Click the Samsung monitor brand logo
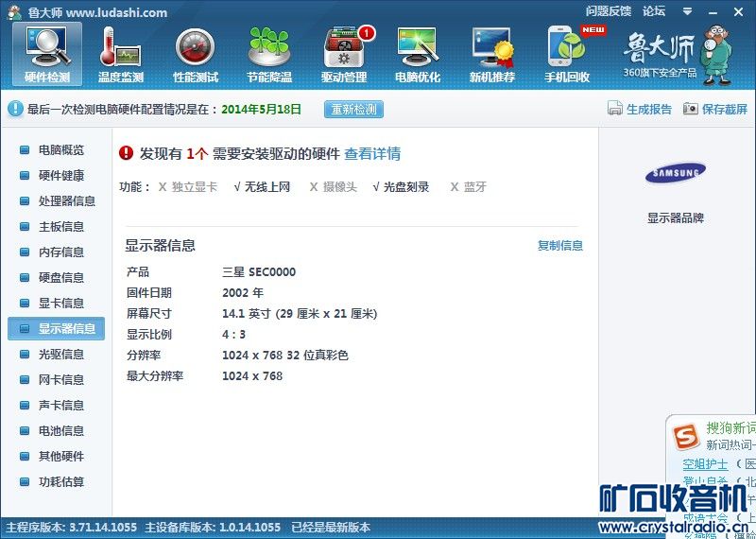756x539 pixels. pyautogui.click(x=676, y=173)
